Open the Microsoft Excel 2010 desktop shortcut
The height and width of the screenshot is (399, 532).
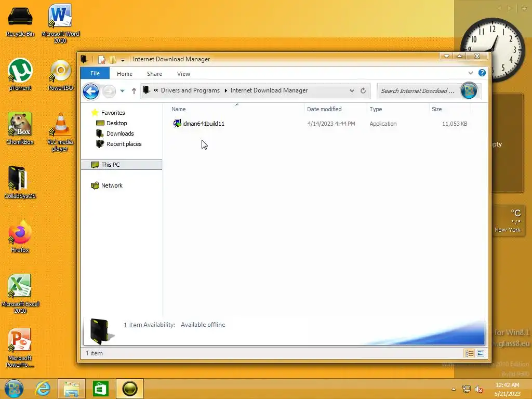point(20,294)
